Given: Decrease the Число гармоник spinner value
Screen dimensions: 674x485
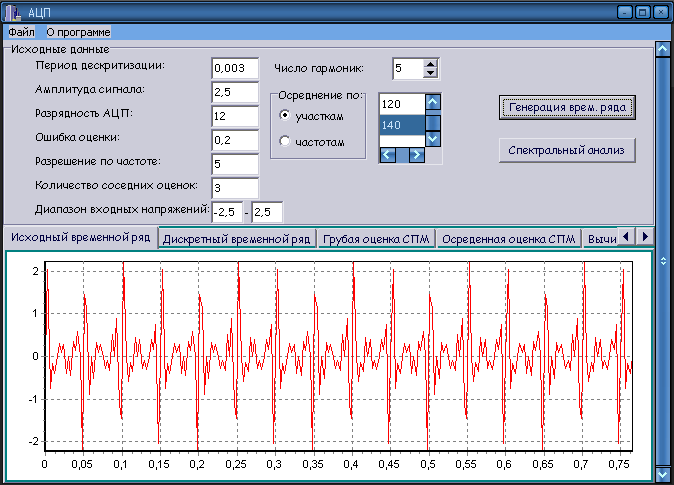Looking at the screenshot, I should (431, 73).
